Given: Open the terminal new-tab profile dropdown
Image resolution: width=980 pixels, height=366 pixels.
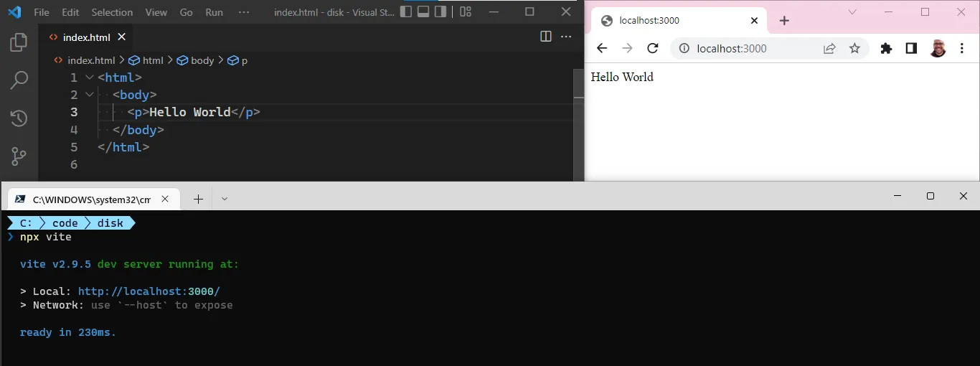Looking at the screenshot, I should tap(225, 199).
